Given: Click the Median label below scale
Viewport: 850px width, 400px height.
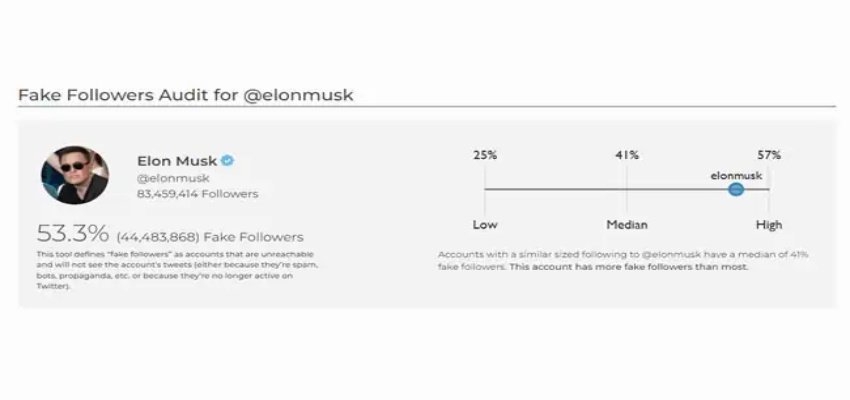Looking at the screenshot, I should click(x=627, y=224).
